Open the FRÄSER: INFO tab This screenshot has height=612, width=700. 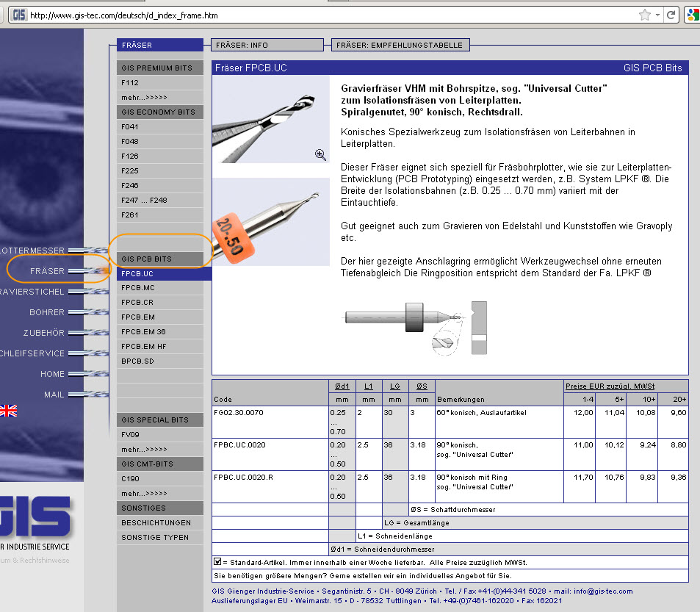pos(267,45)
